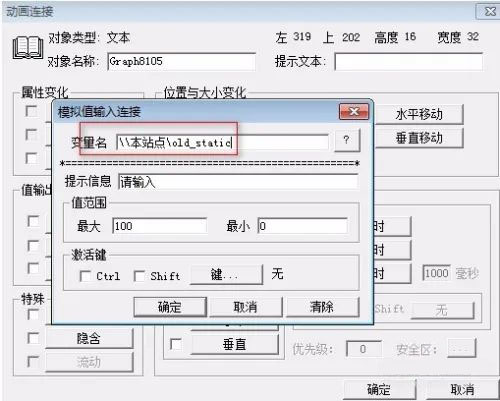Click the 对象名称 Graph8105 field
Image resolution: width=500 pixels, height=401 pixels.
(x=182, y=61)
